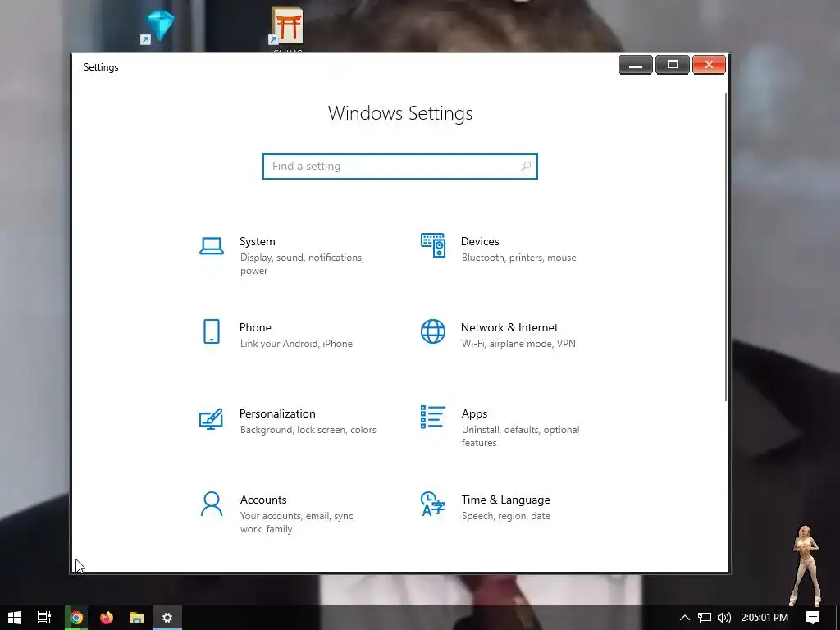The image size is (840, 630).
Task: Select the Apps list icon
Action: (x=433, y=417)
